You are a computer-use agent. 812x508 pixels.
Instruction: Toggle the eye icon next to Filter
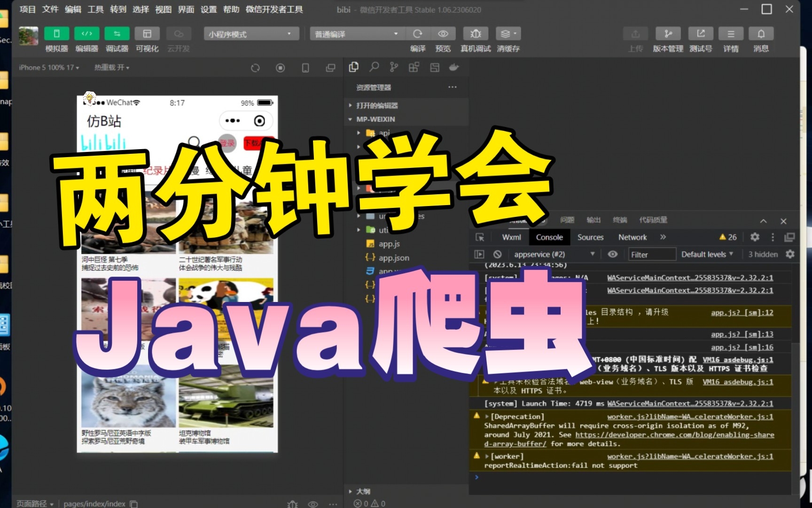point(612,254)
